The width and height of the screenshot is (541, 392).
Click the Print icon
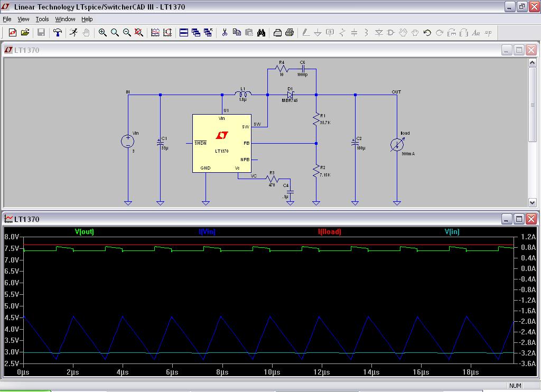(x=290, y=32)
